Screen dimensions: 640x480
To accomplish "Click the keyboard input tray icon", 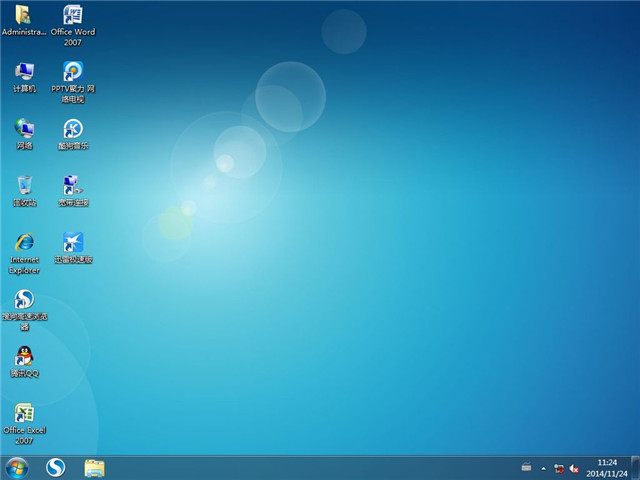I will pyautogui.click(x=527, y=467).
